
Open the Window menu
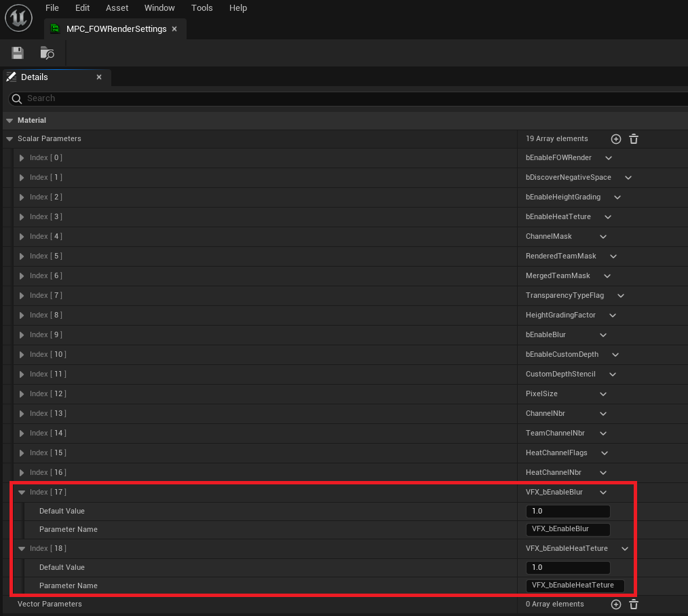click(159, 8)
